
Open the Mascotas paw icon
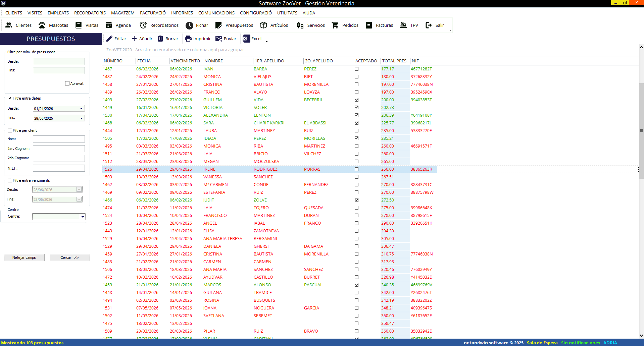42,25
